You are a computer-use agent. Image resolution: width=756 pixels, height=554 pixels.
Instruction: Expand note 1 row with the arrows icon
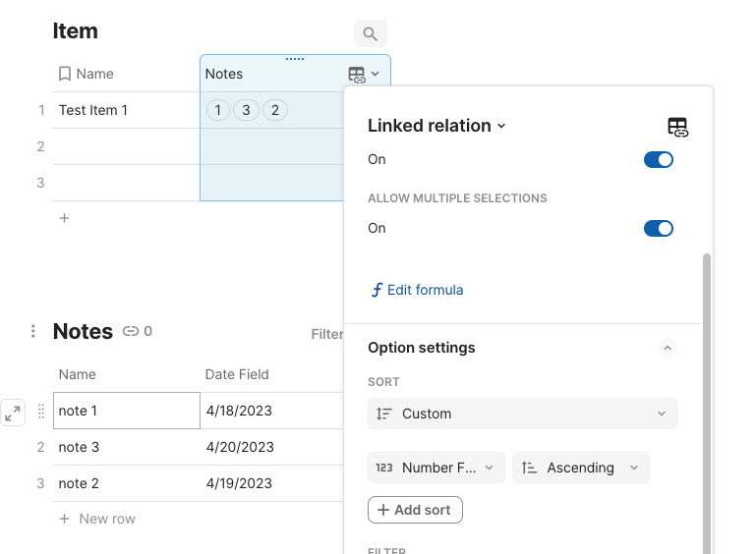click(x=13, y=413)
